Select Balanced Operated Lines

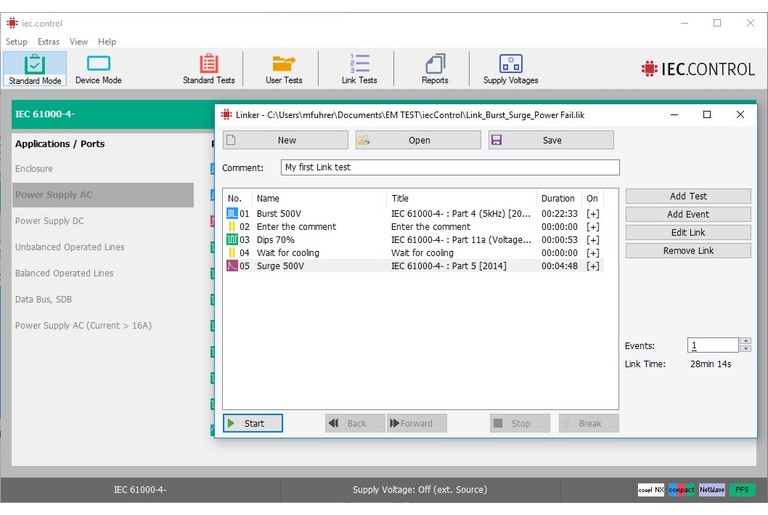pos(64,273)
